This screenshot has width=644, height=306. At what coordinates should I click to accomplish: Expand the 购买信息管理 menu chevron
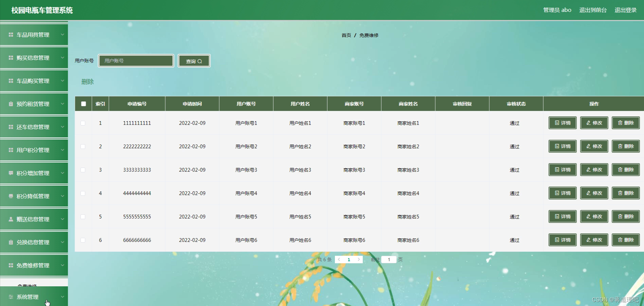point(62,58)
